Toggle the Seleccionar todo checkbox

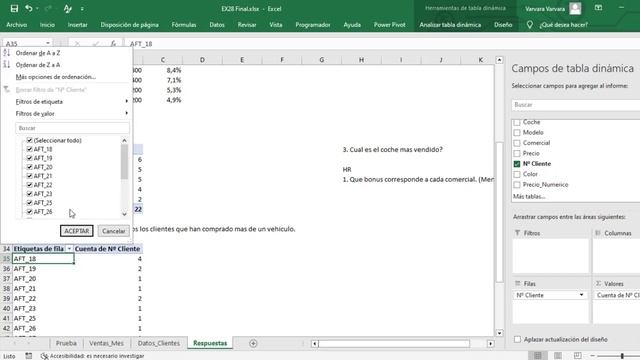(29, 140)
